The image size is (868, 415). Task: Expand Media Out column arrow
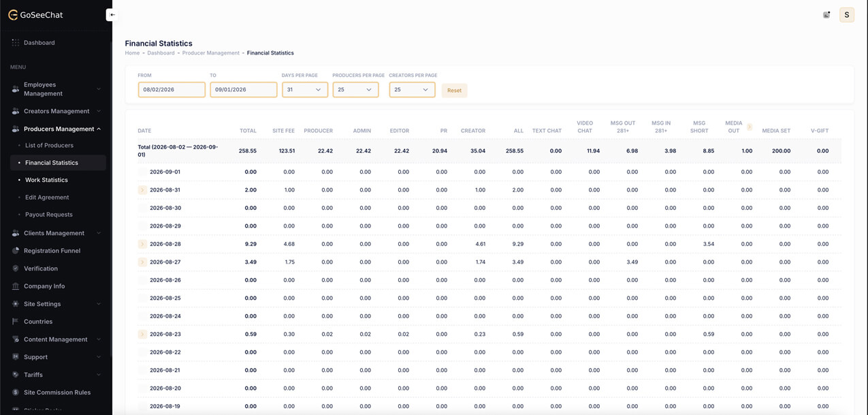click(750, 127)
